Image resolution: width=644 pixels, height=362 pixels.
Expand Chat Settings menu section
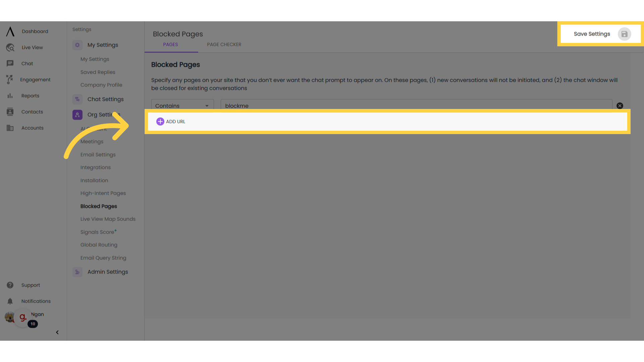click(106, 99)
